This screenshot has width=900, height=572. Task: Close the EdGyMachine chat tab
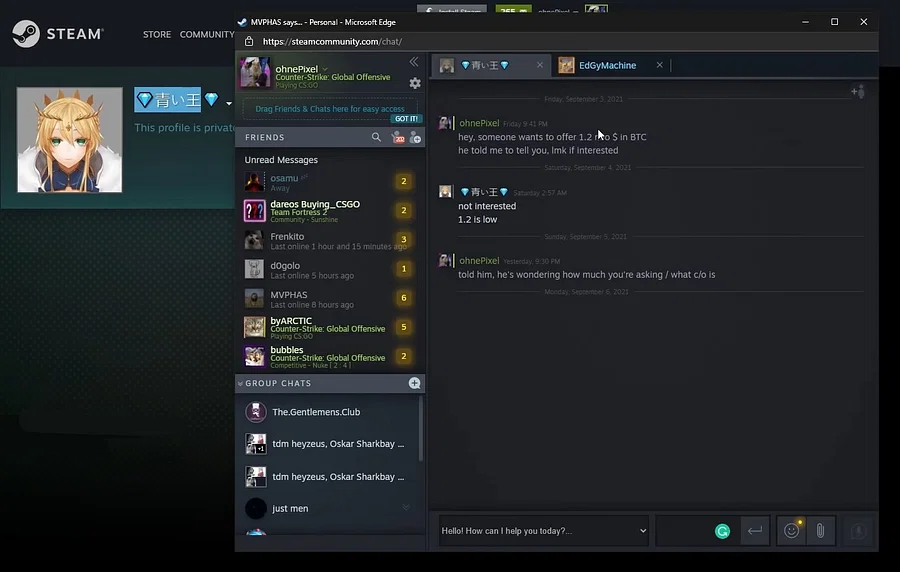tap(660, 65)
